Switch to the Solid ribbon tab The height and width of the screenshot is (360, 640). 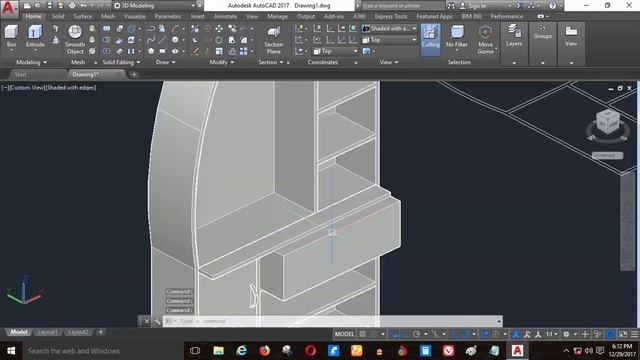(x=58, y=16)
